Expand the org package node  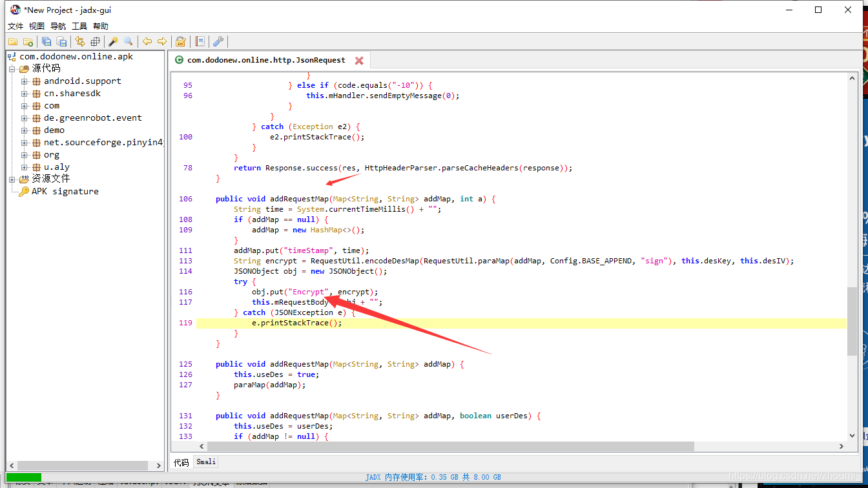[25, 155]
